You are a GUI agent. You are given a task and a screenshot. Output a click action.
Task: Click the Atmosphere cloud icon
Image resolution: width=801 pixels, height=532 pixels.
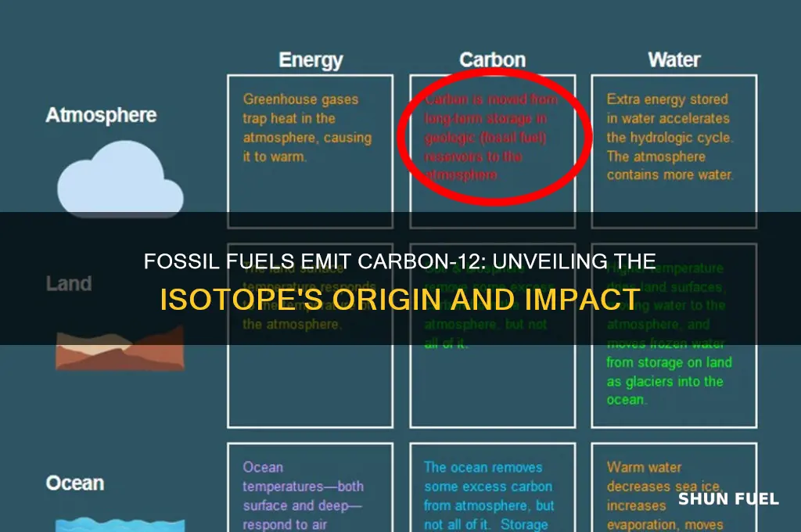[120, 178]
